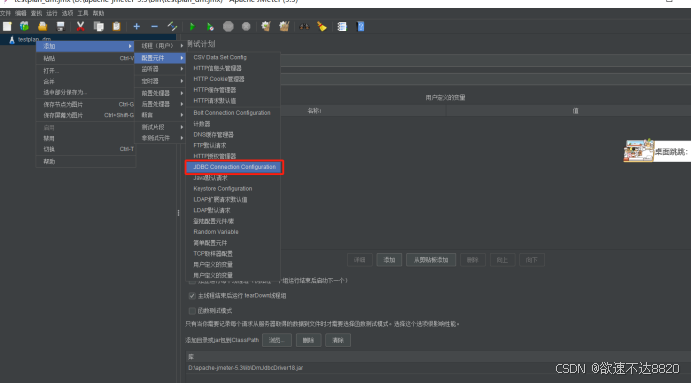Screen dimensions: 692x383
Task: Open the Templates toolbar icon
Action: [x=24, y=26]
